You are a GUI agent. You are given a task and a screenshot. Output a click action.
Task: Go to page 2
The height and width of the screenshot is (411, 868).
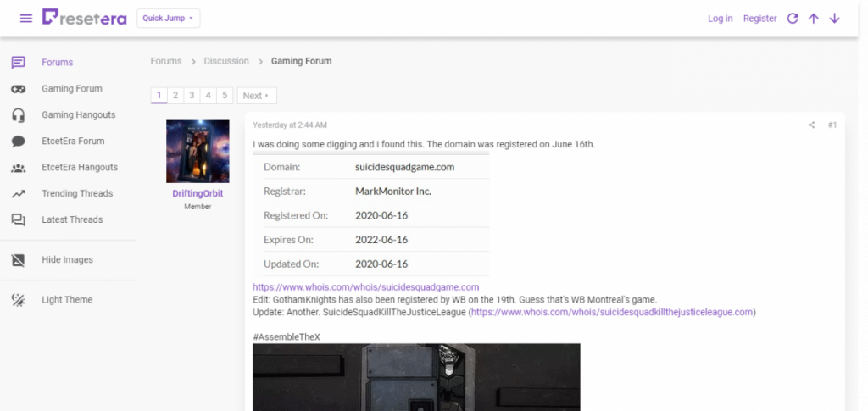(175, 95)
